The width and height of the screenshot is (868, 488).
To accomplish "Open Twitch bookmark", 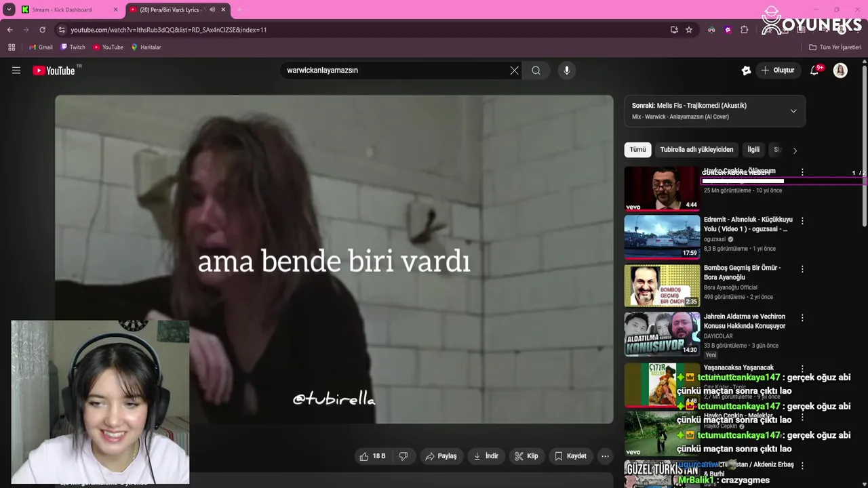I will click(x=73, y=47).
